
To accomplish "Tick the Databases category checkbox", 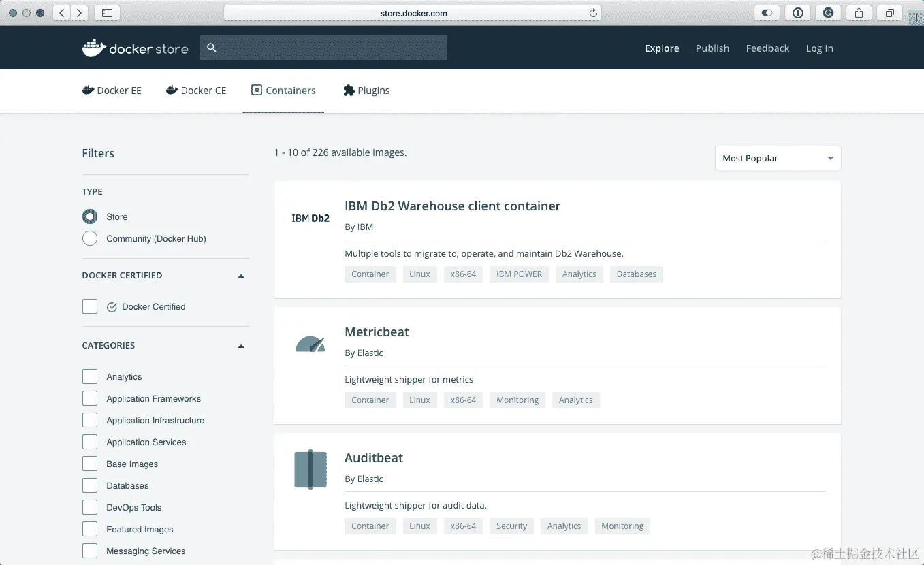I will coord(90,485).
